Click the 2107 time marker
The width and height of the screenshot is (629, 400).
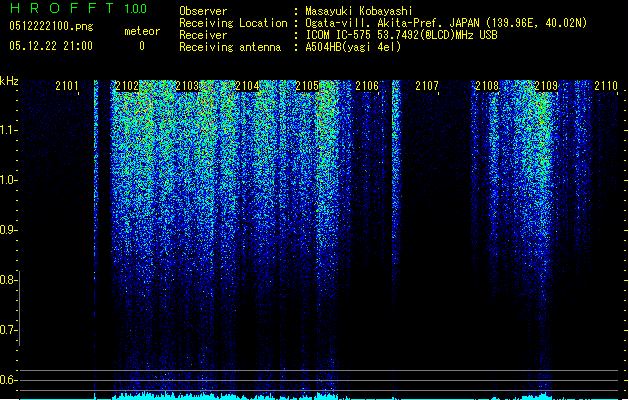427,86
